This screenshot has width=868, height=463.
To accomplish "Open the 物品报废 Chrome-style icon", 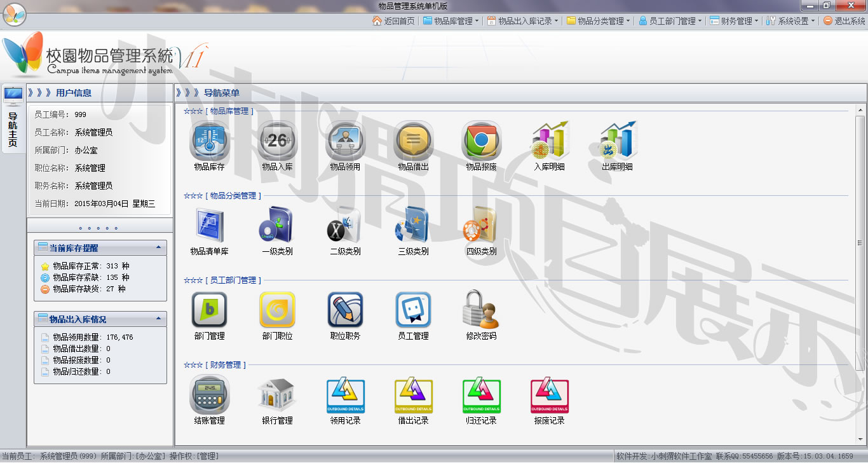I will (x=481, y=141).
